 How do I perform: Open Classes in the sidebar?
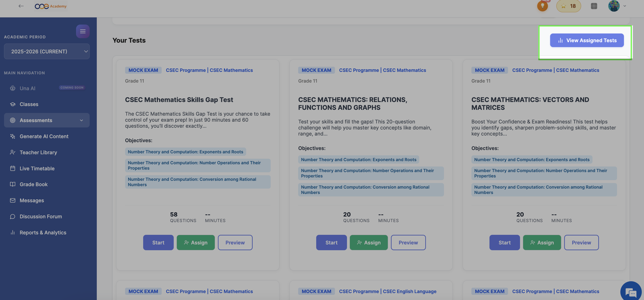[29, 104]
